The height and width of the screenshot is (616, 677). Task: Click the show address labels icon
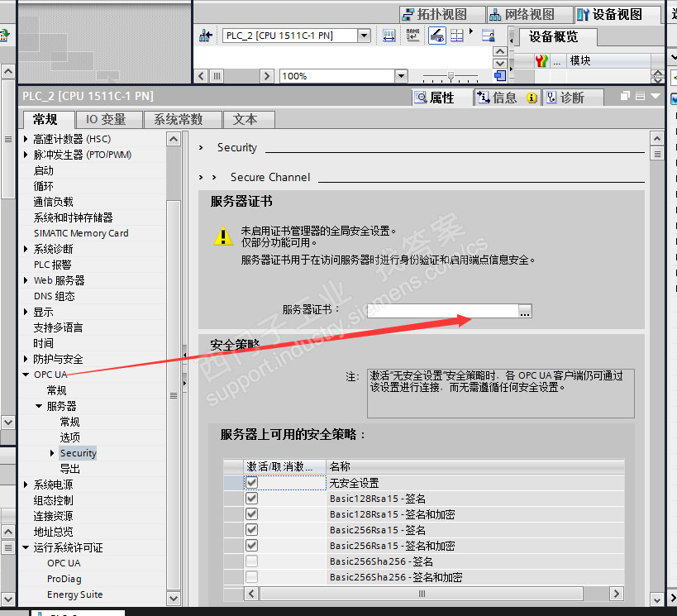tap(389, 36)
